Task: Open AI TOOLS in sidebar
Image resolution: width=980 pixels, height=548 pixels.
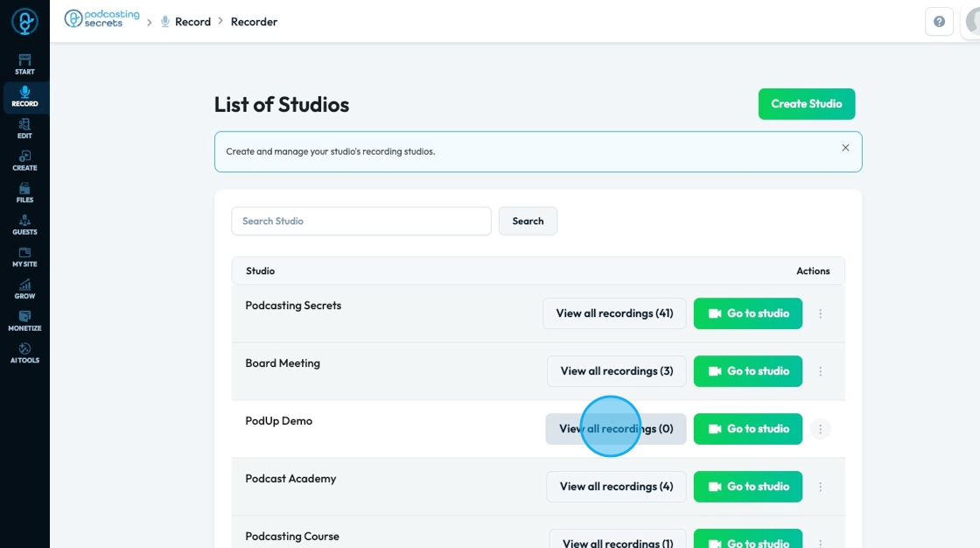Action: coord(24,353)
